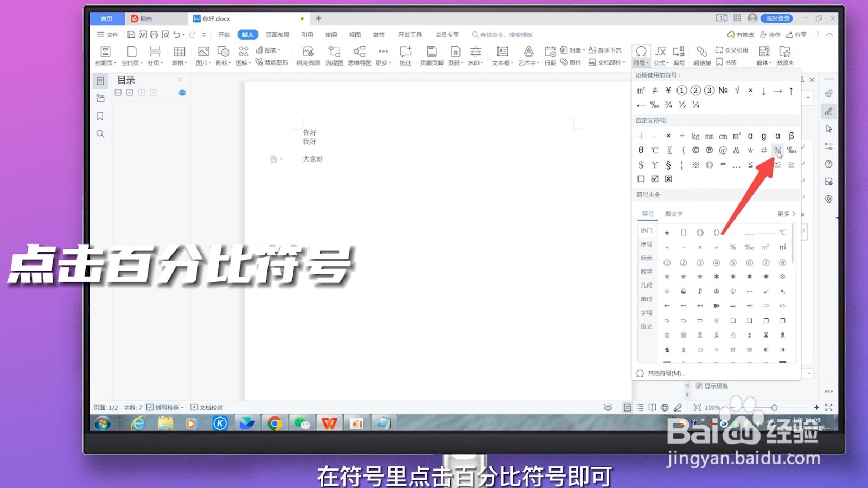The image size is (868, 488).
Task: Expand the 表格 table dropdown
Action: tap(180, 62)
